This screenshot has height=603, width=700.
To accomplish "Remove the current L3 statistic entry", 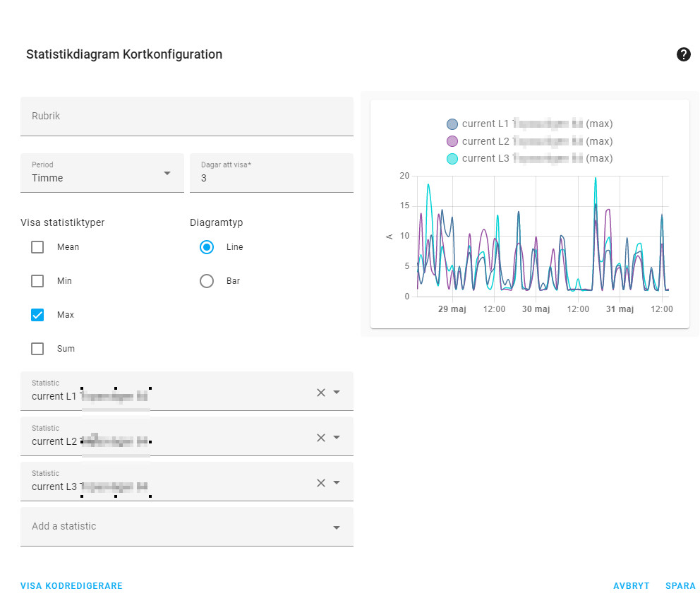I will coord(320,483).
